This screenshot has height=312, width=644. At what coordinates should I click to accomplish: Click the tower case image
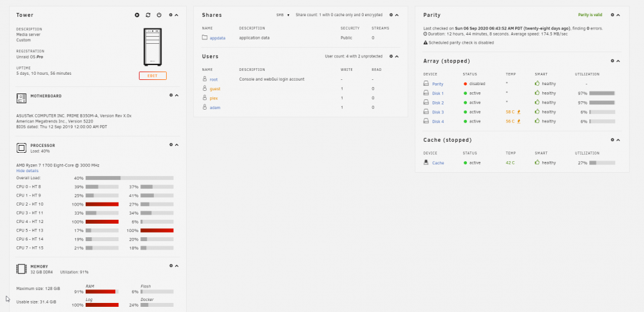click(x=153, y=47)
